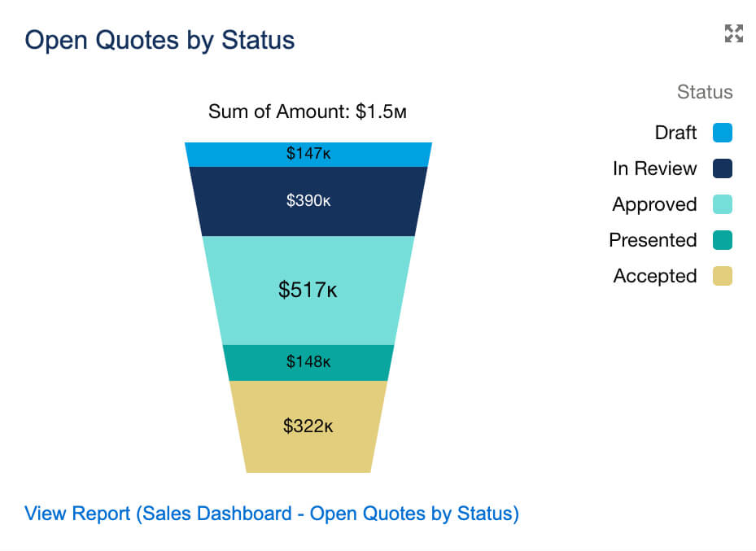The image size is (756, 551).
Task: Select the Approved legend label
Action: pos(654,204)
